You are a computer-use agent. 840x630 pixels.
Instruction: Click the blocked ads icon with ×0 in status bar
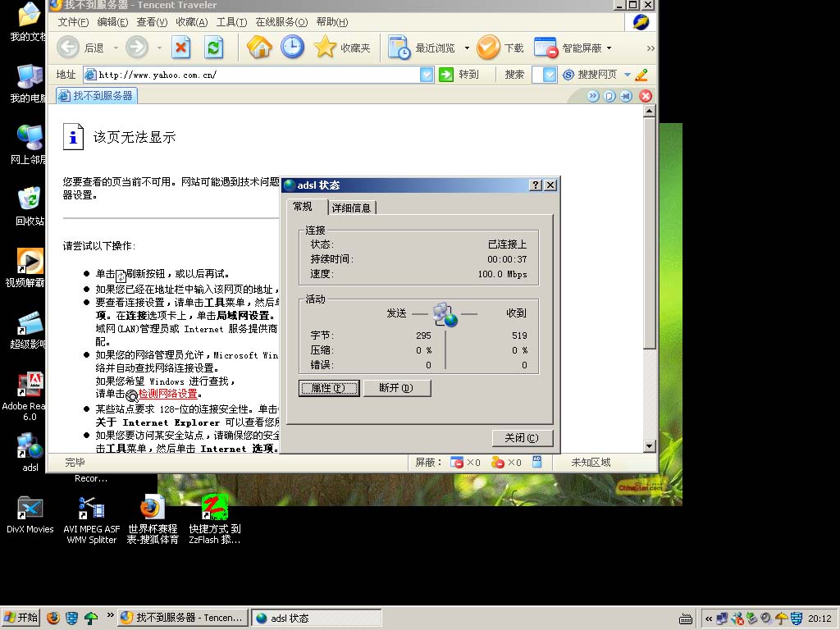498,463
